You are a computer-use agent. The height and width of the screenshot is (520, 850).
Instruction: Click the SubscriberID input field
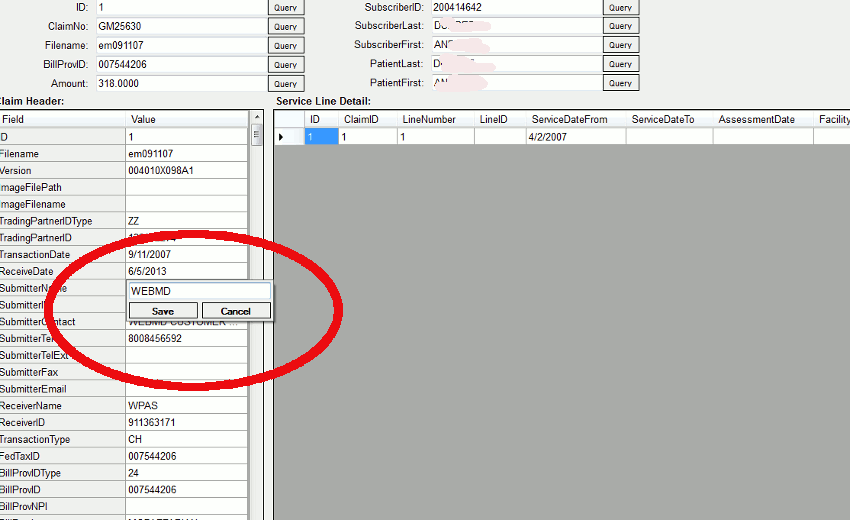click(x=514, y=7)
